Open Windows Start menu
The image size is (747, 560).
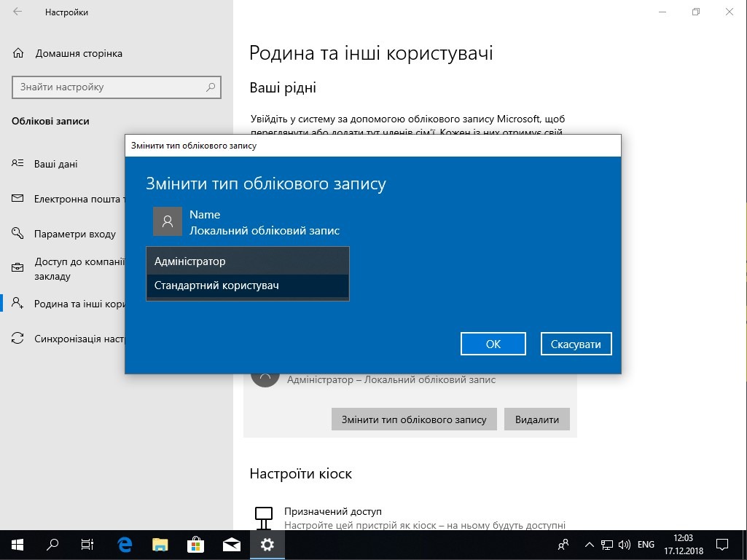tap(17, 544)
